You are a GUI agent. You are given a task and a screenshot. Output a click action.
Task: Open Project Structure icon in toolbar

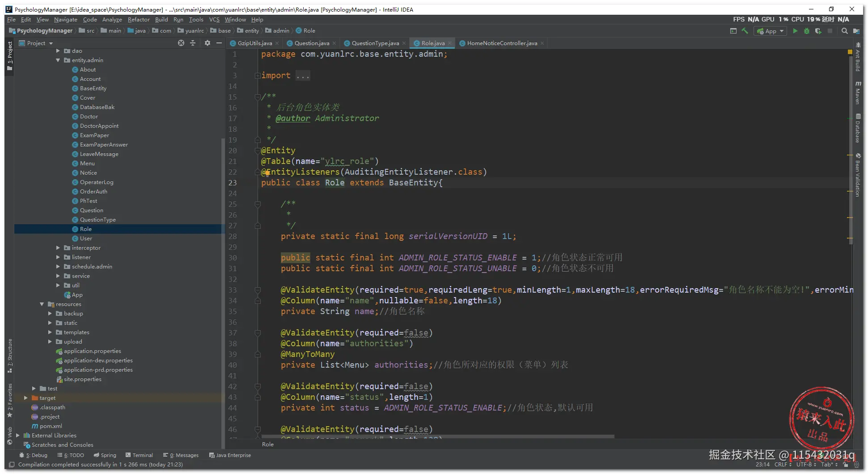(856, 31)
